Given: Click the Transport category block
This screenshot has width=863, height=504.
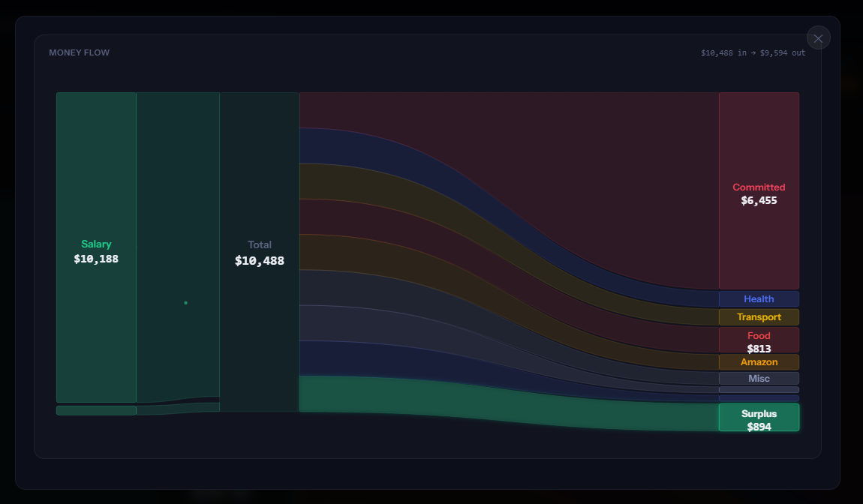Looking at the screenshot, I should click(759, 316).
